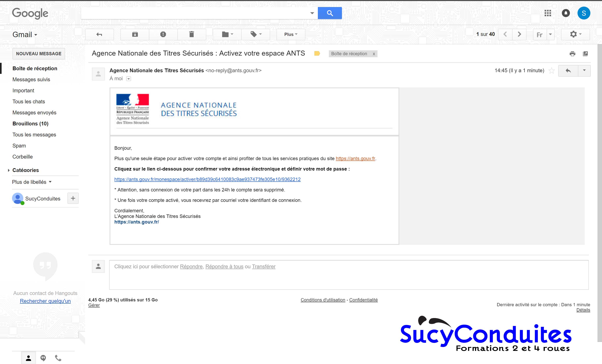Open Tous les messages
Viewport: 602px width, 364px height.
click(x=34, y=135)
